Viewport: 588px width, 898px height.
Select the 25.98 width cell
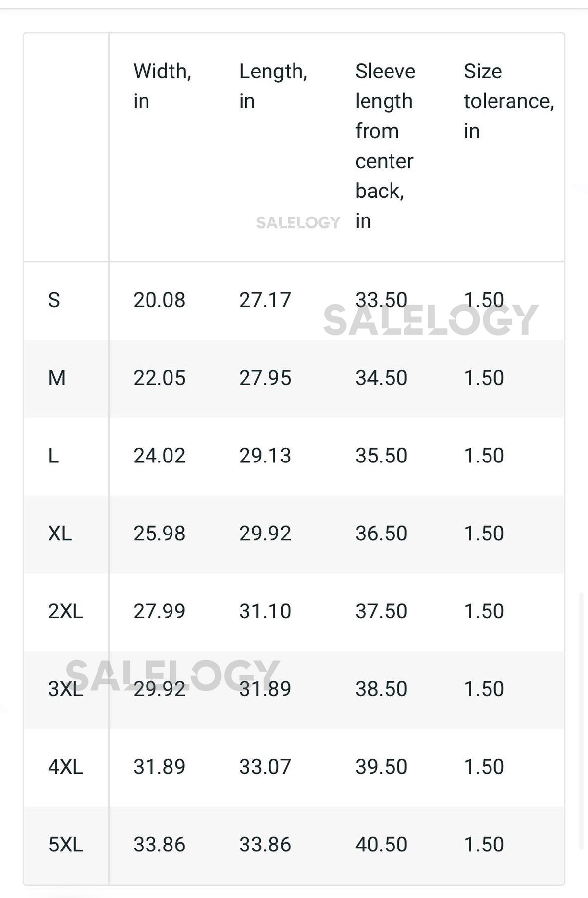(159, 534)
